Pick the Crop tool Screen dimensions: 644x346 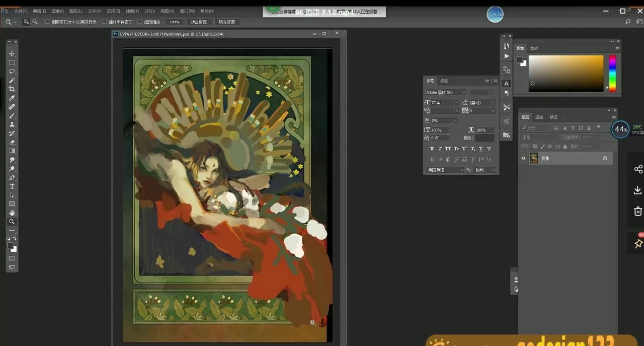tap(12, 89)
